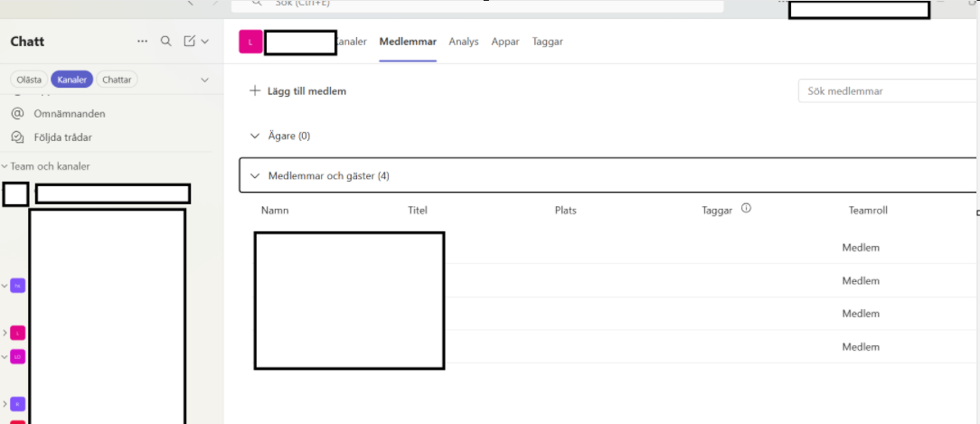Expand the team with purple R avatar

tap(5, 404)
